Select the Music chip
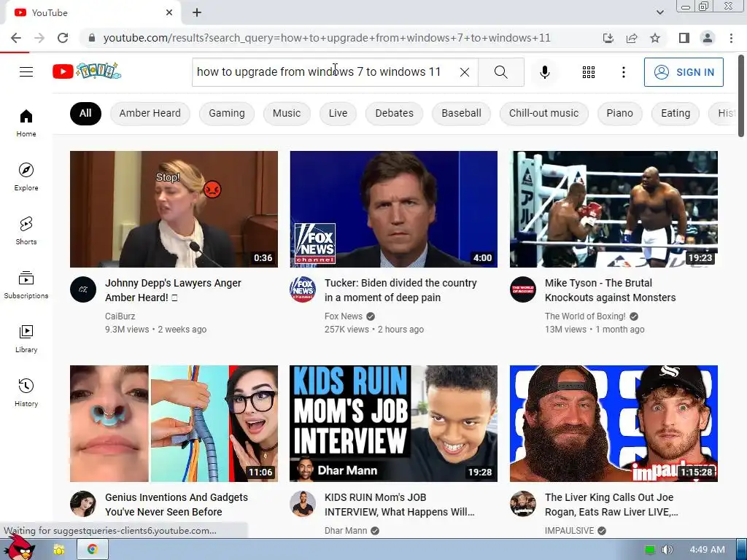Image resolution: width=747 pixels, height=560 pixels. [287, 113]
